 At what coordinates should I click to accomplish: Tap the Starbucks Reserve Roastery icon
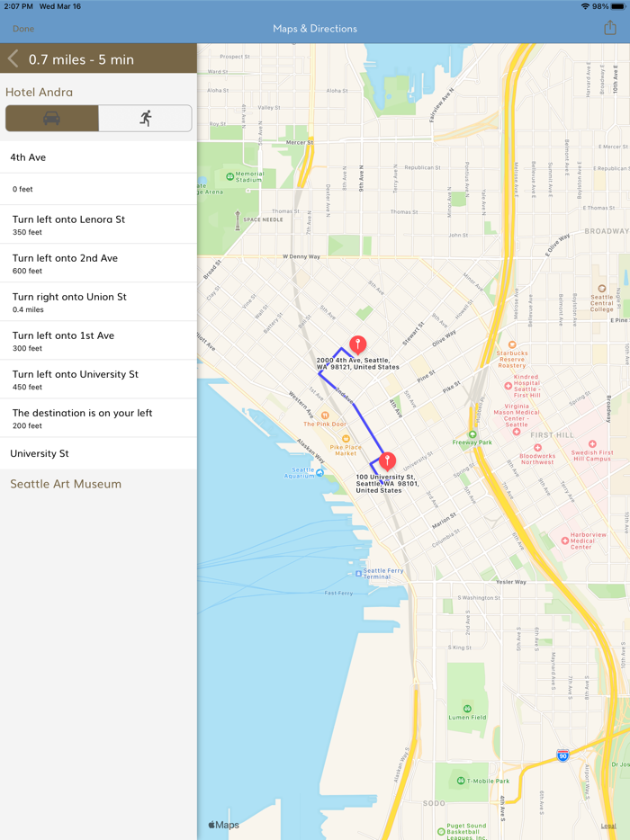(x=512, y=345)
